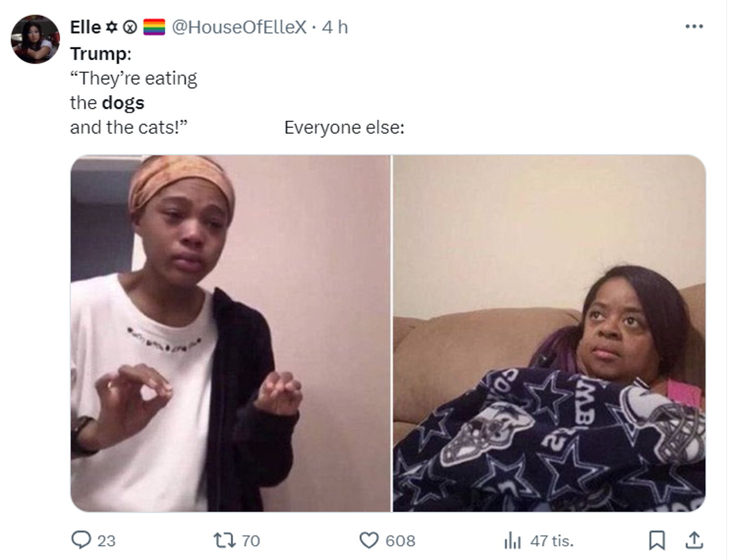Open Elle's profile avatar picture
Screen dimensions: 732x560
(35, 39)
